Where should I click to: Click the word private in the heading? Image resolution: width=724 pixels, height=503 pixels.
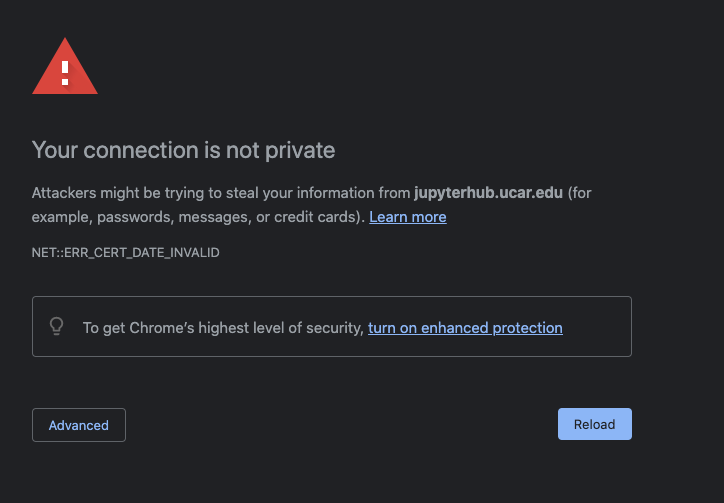[x=300, y=151]
